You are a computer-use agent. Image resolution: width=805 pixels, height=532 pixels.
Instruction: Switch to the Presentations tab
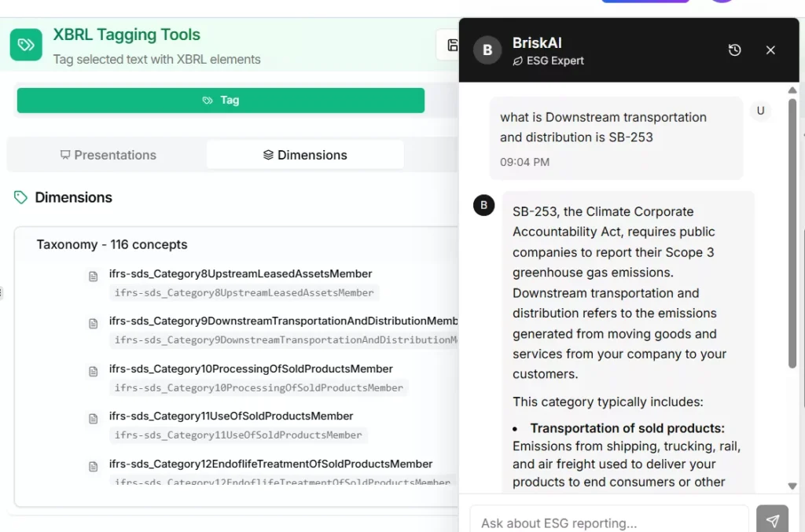108,155
